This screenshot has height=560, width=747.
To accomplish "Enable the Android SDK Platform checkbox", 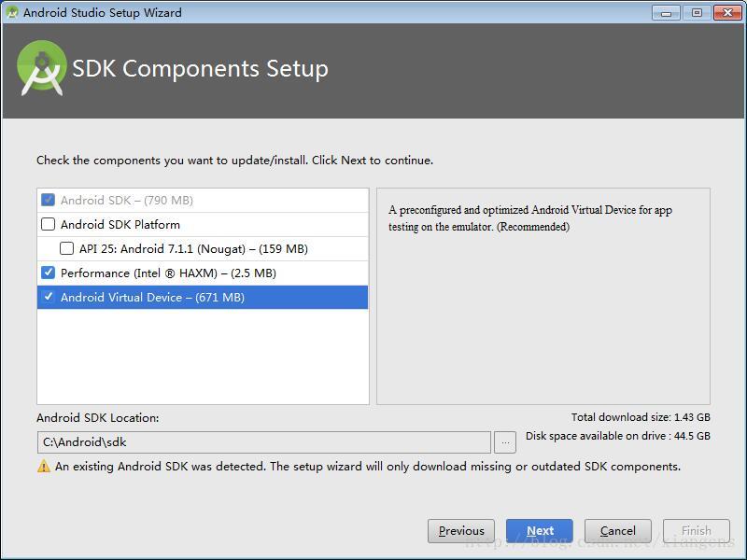I will [49, 225].
